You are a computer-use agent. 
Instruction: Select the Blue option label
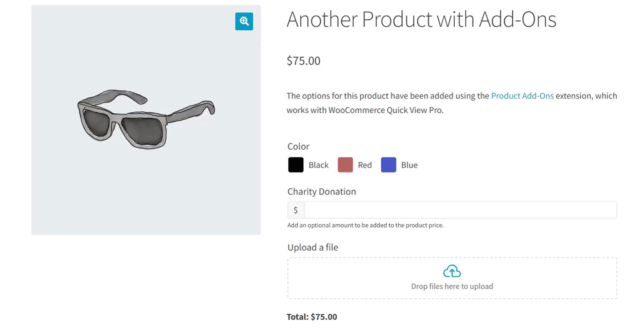tap(409, 165)
